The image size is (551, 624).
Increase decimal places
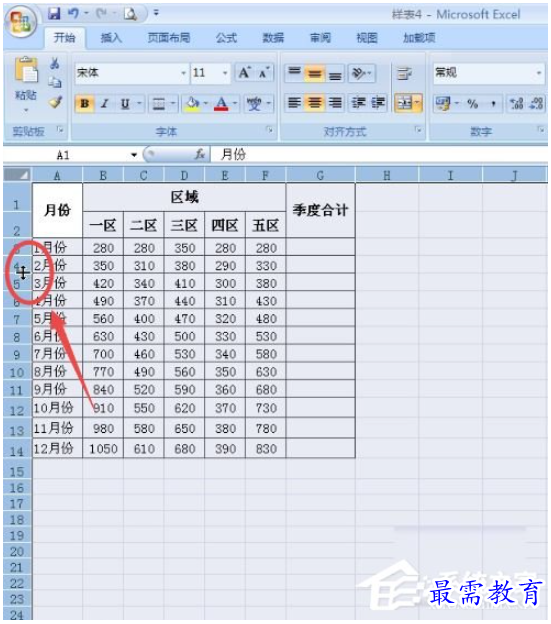point(517,104)
